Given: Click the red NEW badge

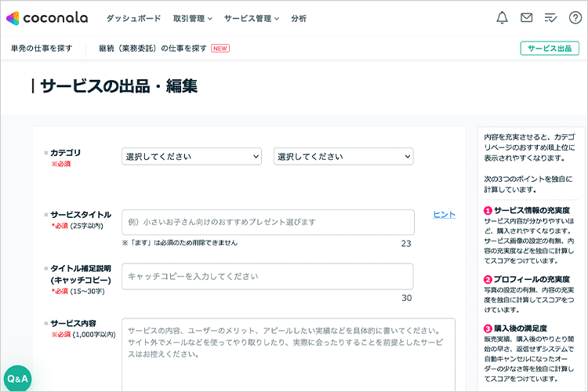Looking at the screenshot, I should coord(220,49).
